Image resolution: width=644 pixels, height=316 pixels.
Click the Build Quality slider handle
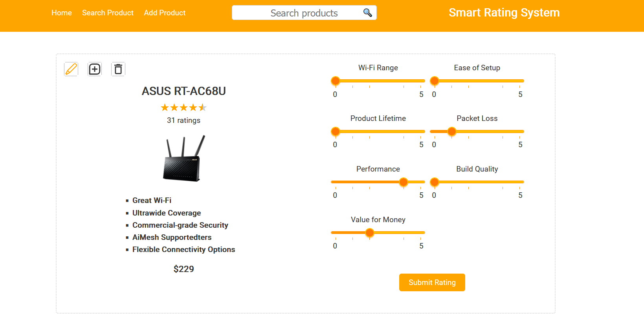(x=435, y=182)
